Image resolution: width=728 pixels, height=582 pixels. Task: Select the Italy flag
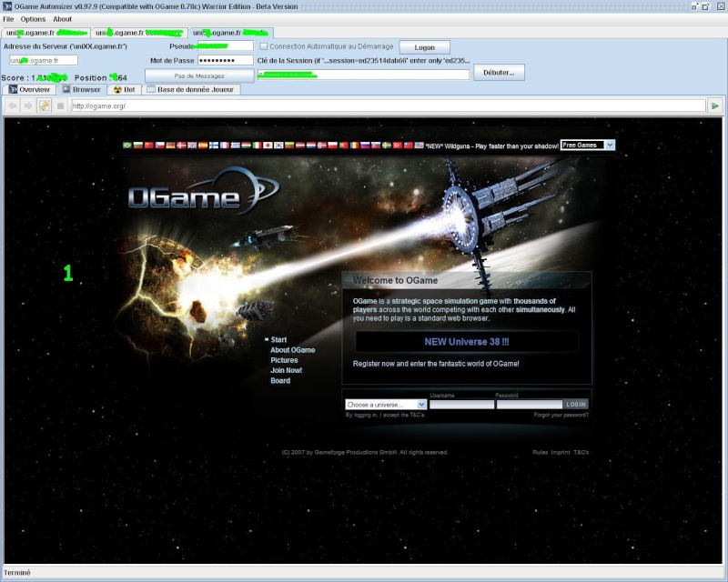coord(257,145)
